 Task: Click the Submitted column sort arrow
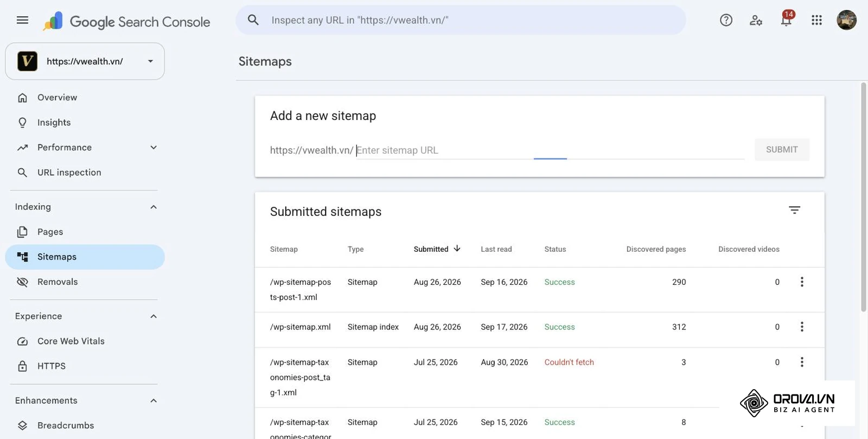457,249
